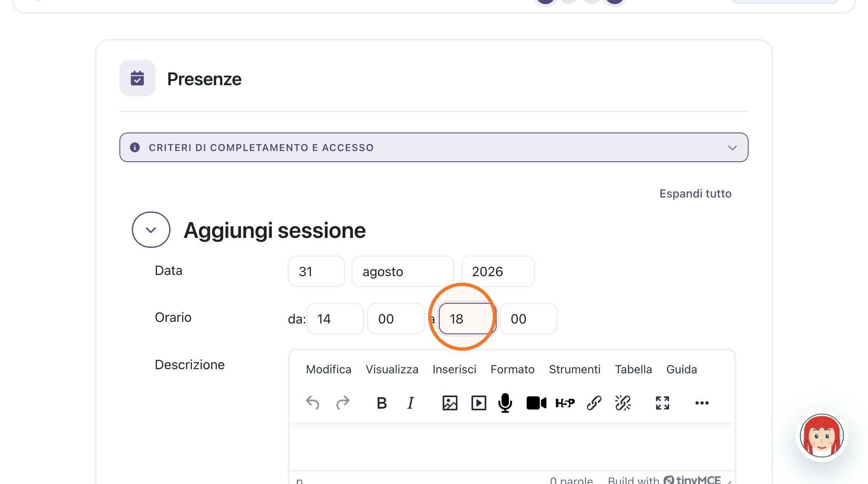868x484 pixels.
Task: Open the end minutes dropdown after 18
Action: [529, 319]
